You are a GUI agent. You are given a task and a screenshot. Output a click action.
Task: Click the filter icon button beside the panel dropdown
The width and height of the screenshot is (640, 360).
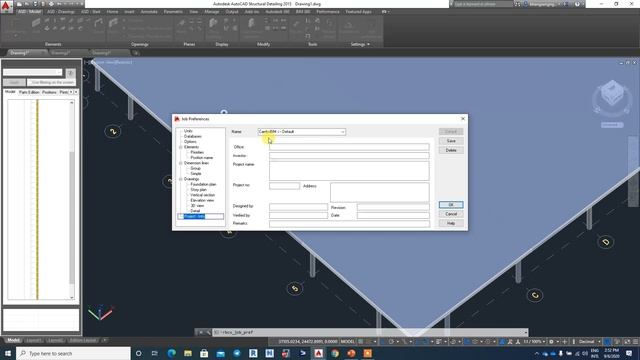tap(71, 73)
